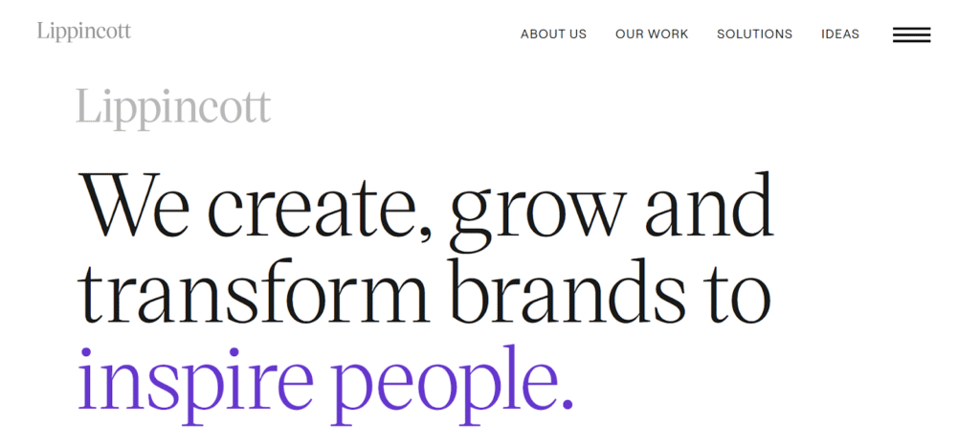Open the About Us navigation item
Image resolution: width=980 pixels, height=447 pixels.
pos(553,34)
